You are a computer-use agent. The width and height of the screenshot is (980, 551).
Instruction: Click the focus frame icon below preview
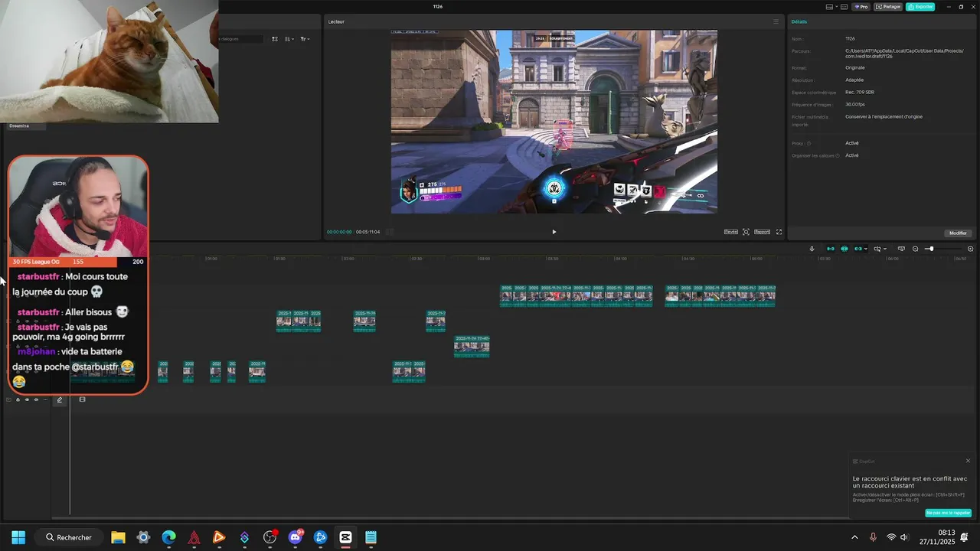[746, 232]
